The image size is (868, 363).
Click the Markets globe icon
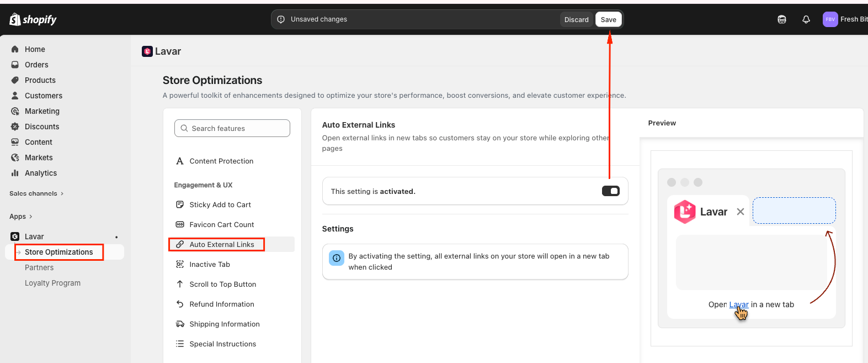(15, 157)
